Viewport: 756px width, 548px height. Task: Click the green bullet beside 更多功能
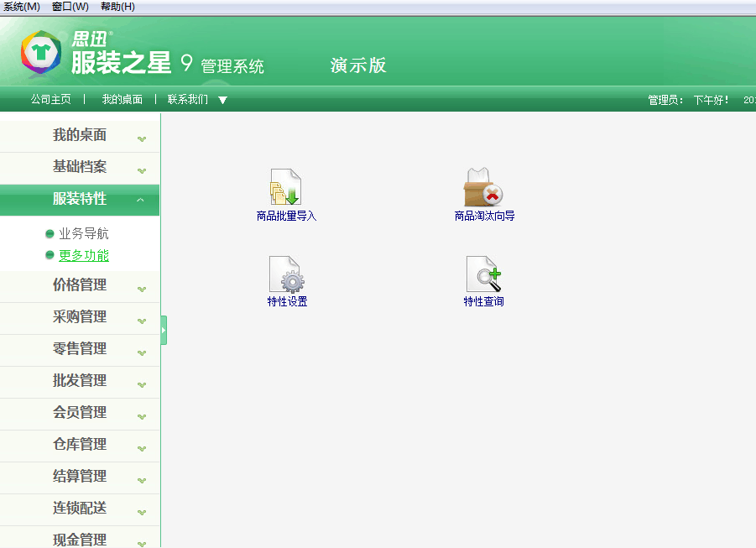click(50, 255)
